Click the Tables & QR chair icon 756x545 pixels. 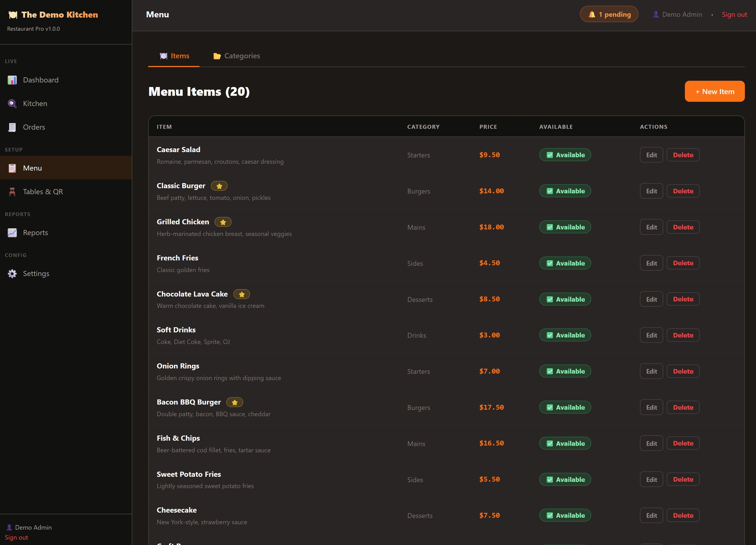pos(12,192)
